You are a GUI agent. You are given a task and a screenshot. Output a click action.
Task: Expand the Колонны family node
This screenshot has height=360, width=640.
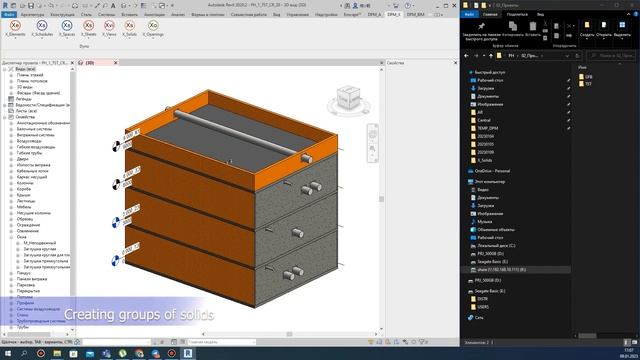[x=11, y=183]
